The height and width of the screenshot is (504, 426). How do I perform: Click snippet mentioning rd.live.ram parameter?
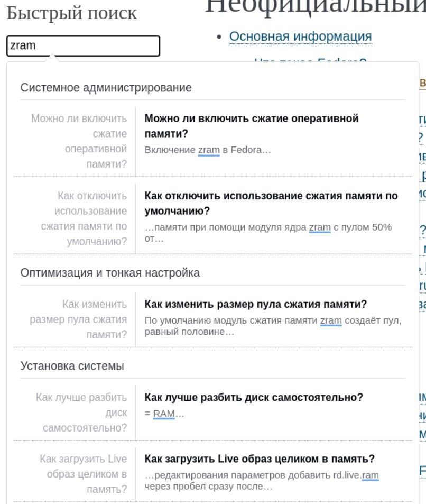pos(262,481)
